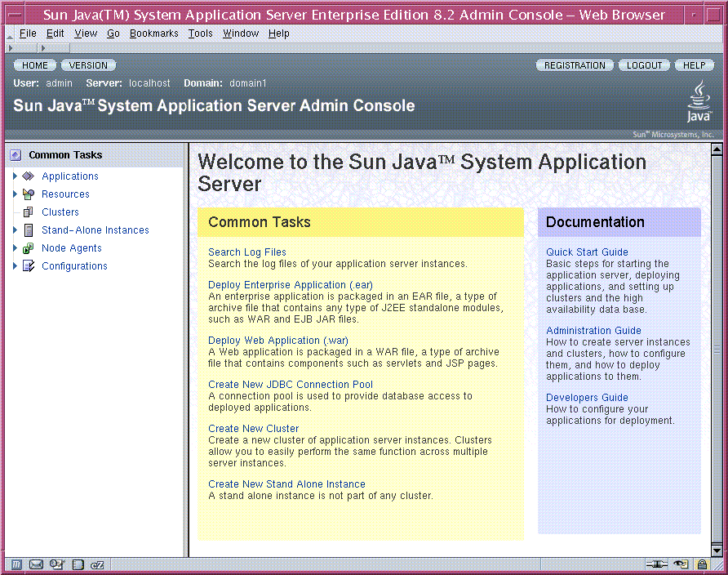The height and width of the screenshot is (575, 728).
Task: Open Create New JDBC Connection Pool link
Action: tap(291, 385)
